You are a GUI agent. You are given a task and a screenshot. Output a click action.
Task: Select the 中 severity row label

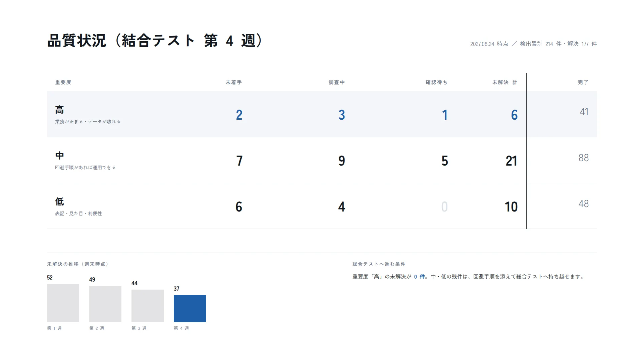point(59,156)
